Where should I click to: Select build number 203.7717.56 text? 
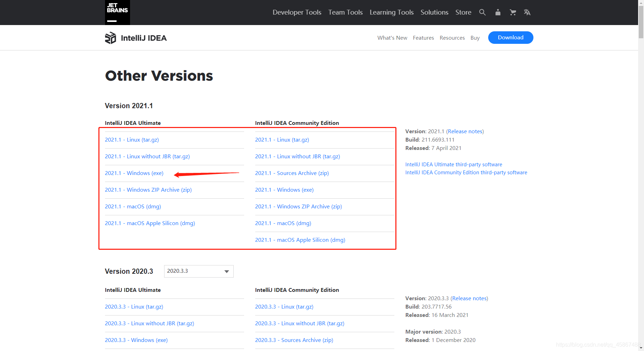[436, 306]
